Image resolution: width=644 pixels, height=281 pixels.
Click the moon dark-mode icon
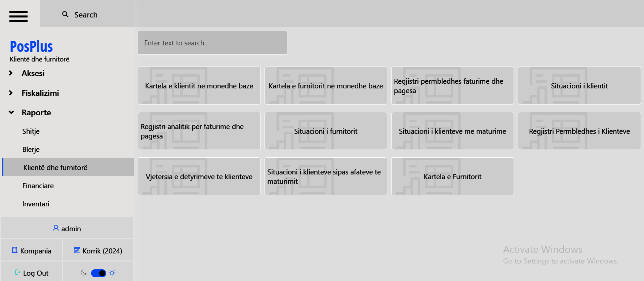pos(84,273)
